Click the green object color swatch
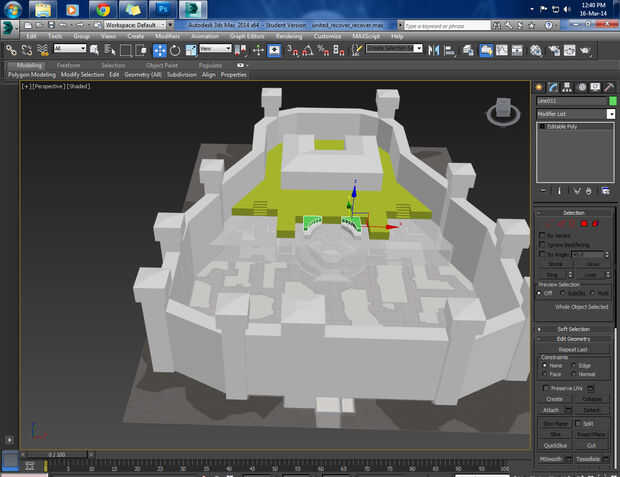Screen dimensions: 620x477 coord(612,101)
